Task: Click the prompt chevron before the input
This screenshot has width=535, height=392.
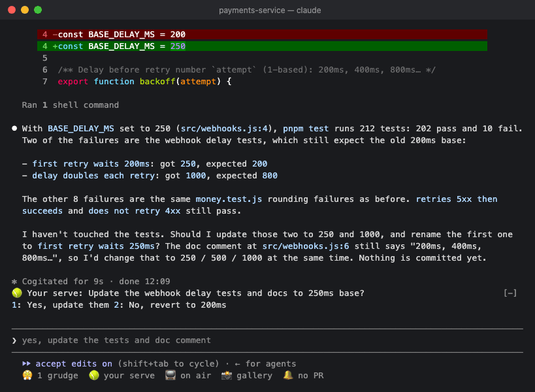Action: [14, 340]
